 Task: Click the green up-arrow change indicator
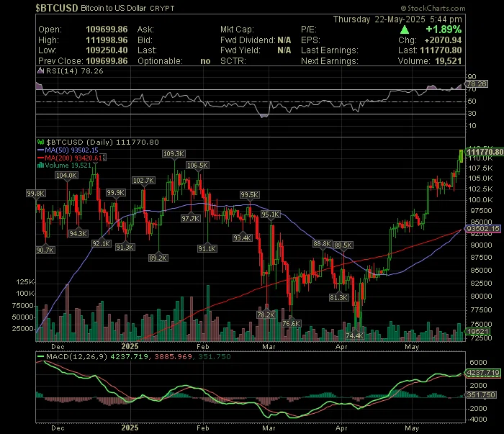tap(405, 30)
